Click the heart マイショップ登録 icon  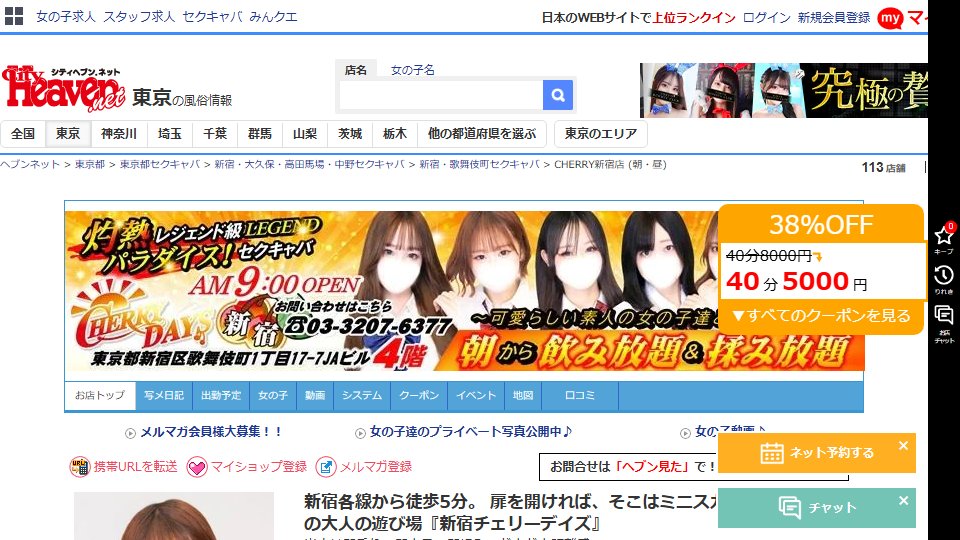coord(197,467)
